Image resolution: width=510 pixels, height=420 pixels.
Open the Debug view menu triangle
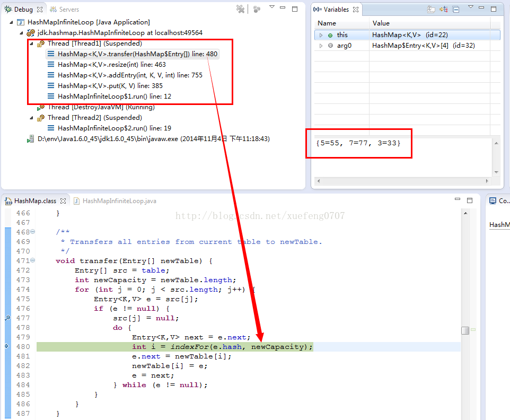(272, 7)
